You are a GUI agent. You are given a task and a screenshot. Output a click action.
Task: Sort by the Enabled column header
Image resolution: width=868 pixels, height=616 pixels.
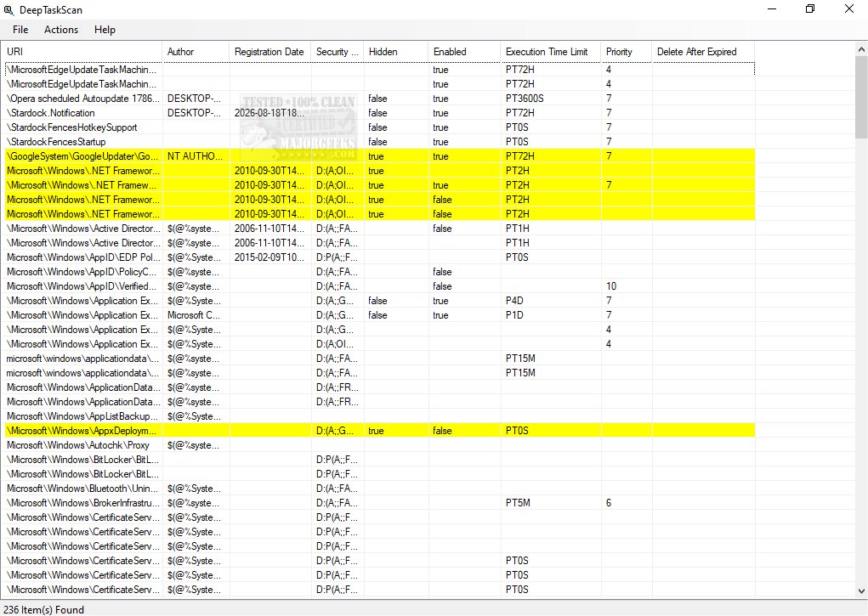pyautogui.click(x=464, y=52)
